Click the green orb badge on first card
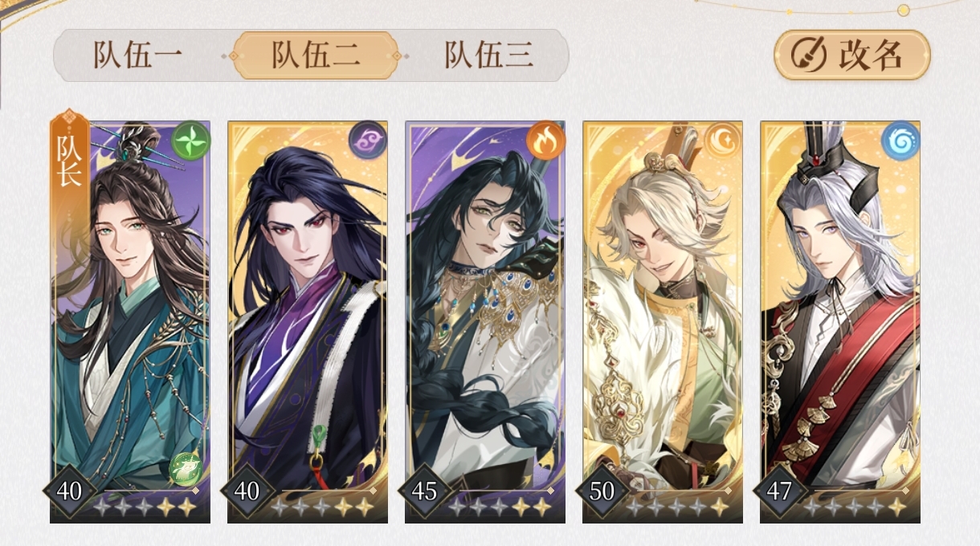Image resolution: width=980 pixels, height=546 pixels. click(186, 468)
